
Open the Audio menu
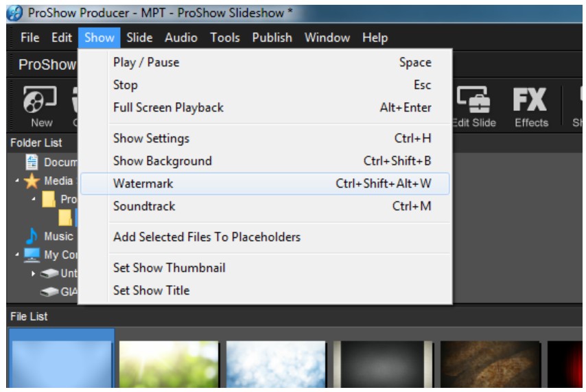point(181,38)
